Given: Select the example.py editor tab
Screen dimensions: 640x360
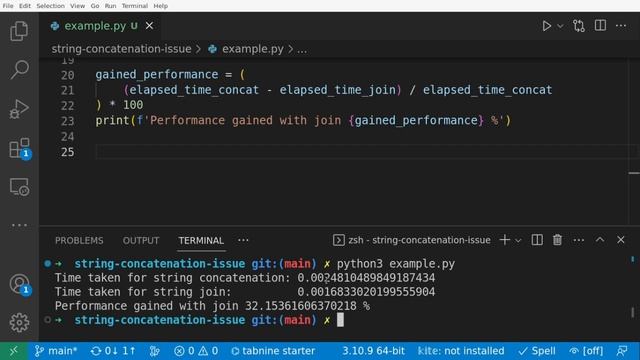Looking at the screenshot, I should (100, 26).
